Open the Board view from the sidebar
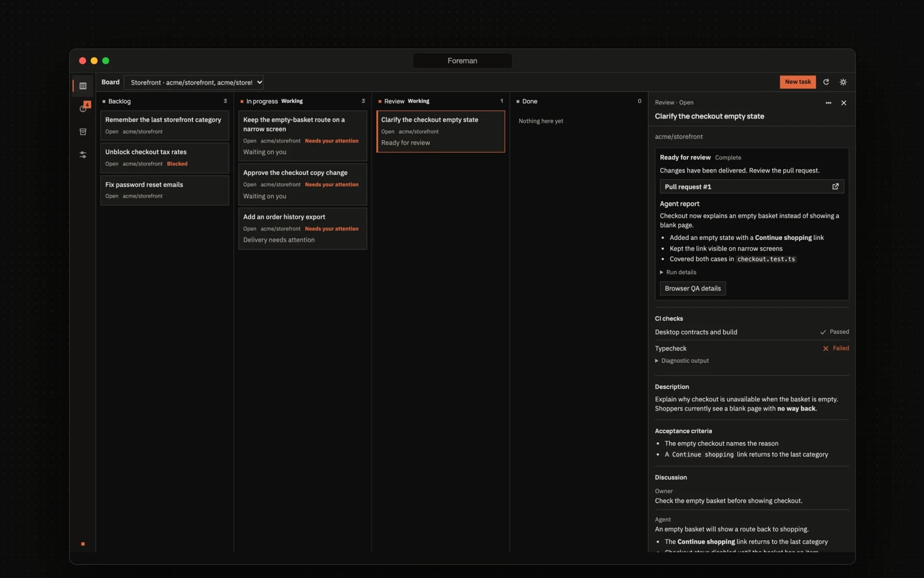The width and height of the screenshot is (924, 578). click(x=83, y=86)
